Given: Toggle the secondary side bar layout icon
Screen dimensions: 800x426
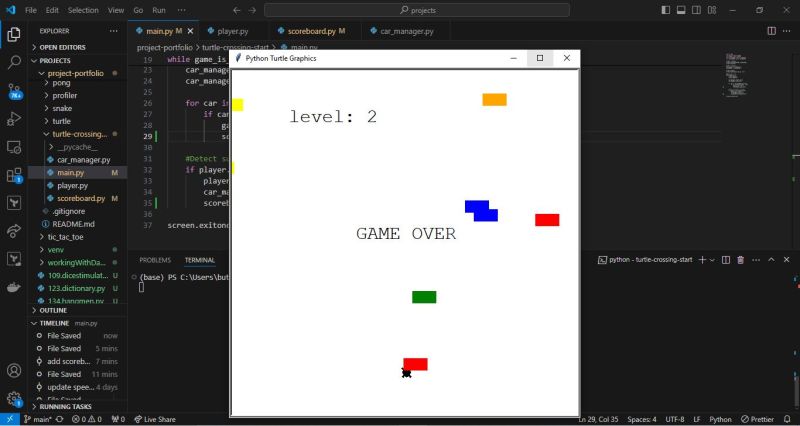Looking at the screenshot, I should [x=696, y=10].
